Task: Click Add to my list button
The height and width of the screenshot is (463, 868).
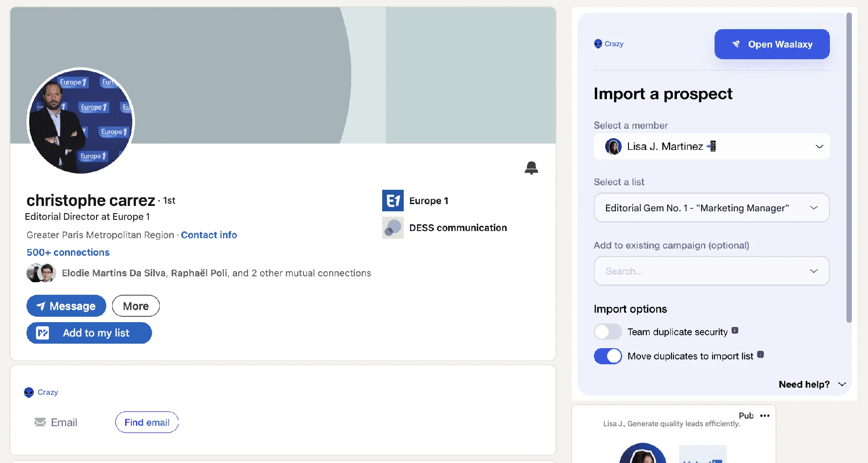Action: tap(89, 333)
